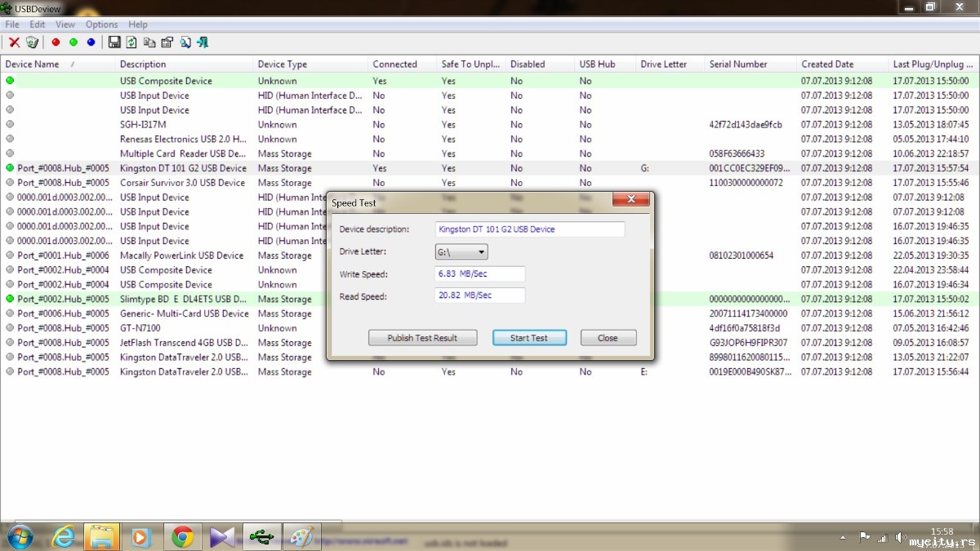This screenshot has height=551, width=980.
Task: Switch to USBDeview taskbar icon
Action: click(x=261, y=536)
